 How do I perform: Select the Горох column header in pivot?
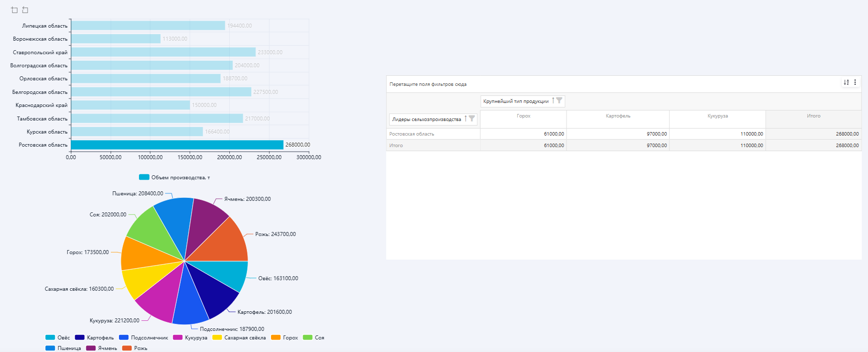pyautogui.click(x=523, y=116)
